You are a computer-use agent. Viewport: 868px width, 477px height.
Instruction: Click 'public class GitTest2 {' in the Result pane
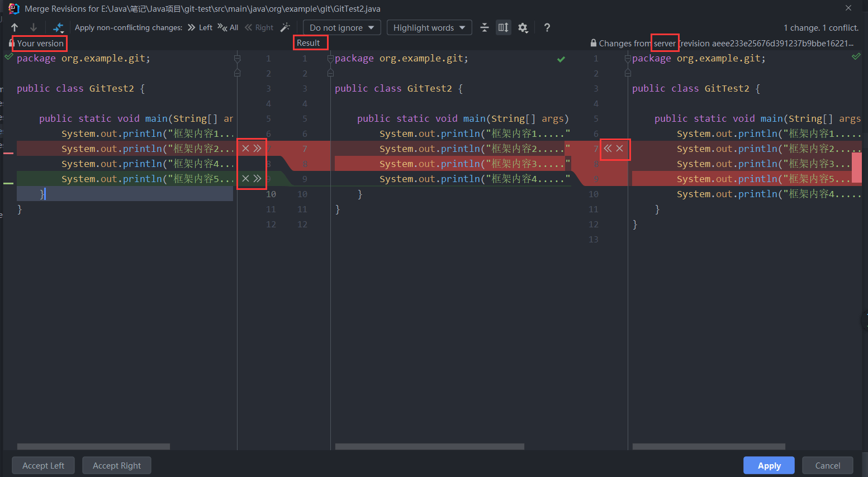tap(399, 88)
